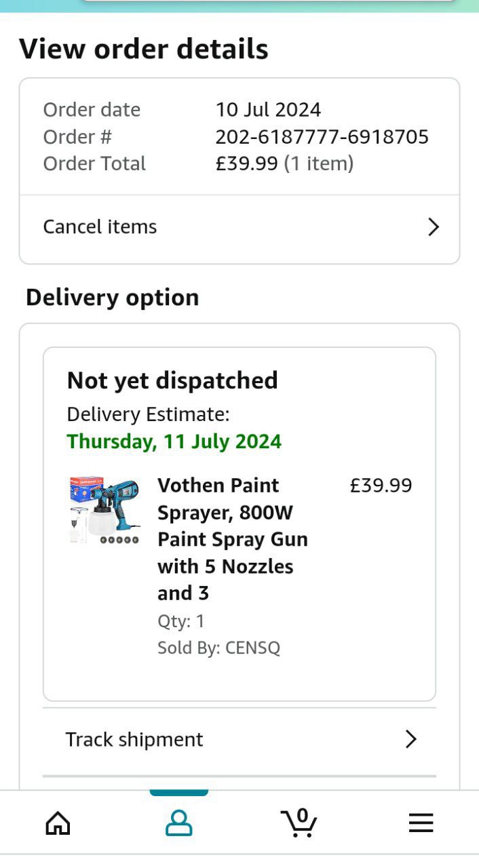Click the Delivery option section heading
The width and height of the screenshot is (479, 868).
113,298
